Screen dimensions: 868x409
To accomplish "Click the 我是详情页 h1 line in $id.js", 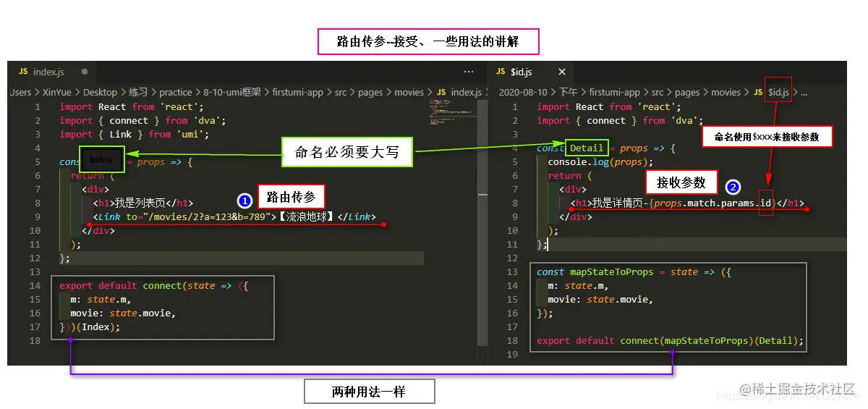I will pyautogui.click(x=687, y=203).
